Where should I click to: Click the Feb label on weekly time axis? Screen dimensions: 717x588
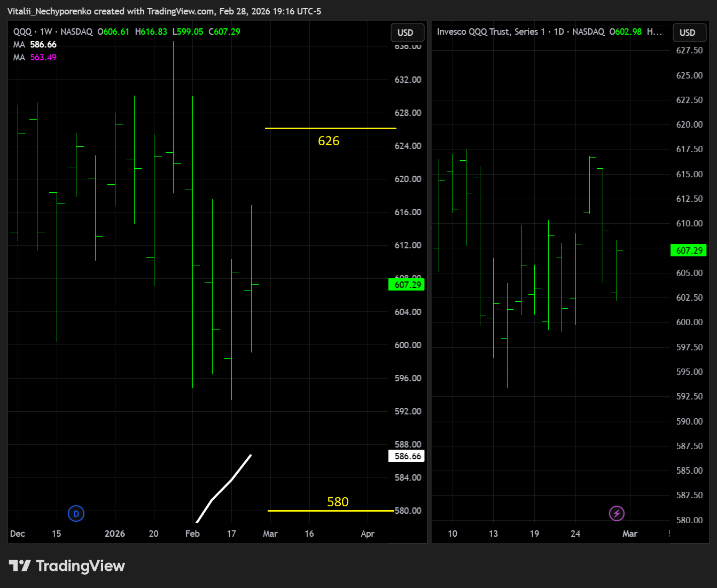[x=192, y=534]
